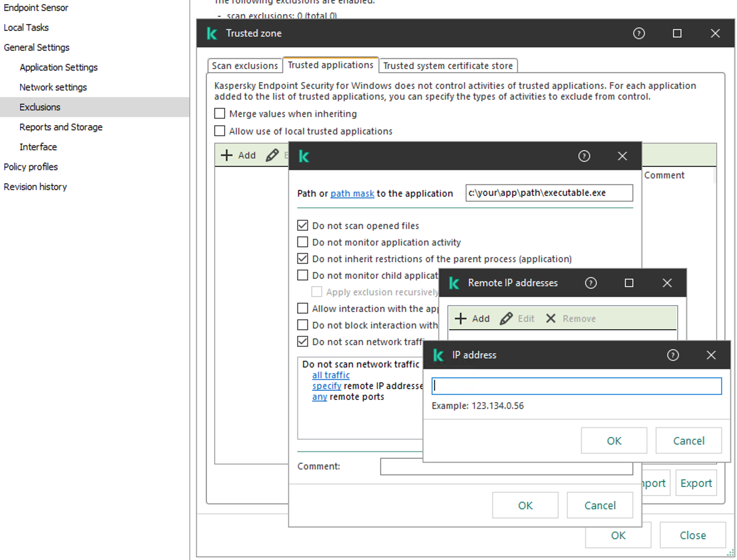Open Trusted system certificate store tab
The width and height of the screenshot is (737, 560).
448,66
